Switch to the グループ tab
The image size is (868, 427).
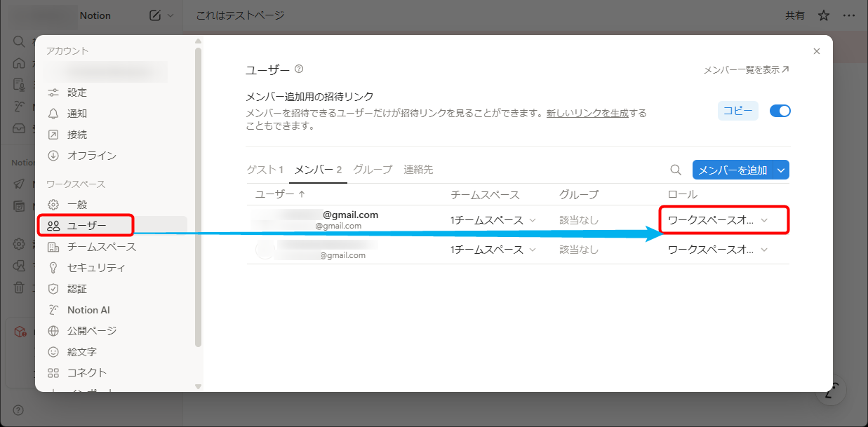pyautogui.click(x=373, y=170)
